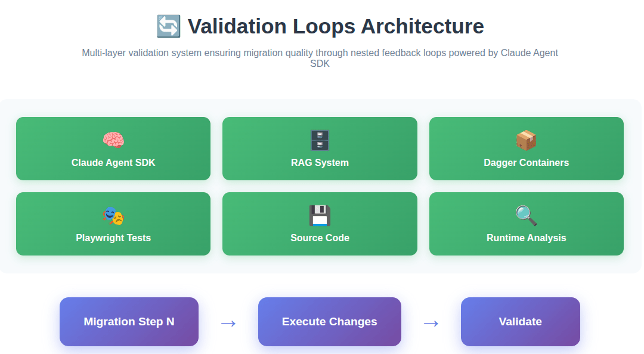Select the Claude Agent SDK label

[x=113, y=163]
